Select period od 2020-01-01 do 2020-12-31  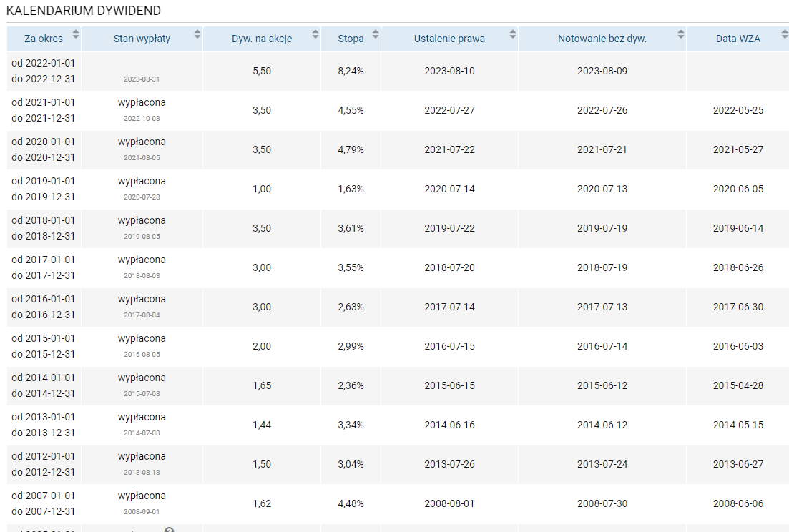click(43, 149)
